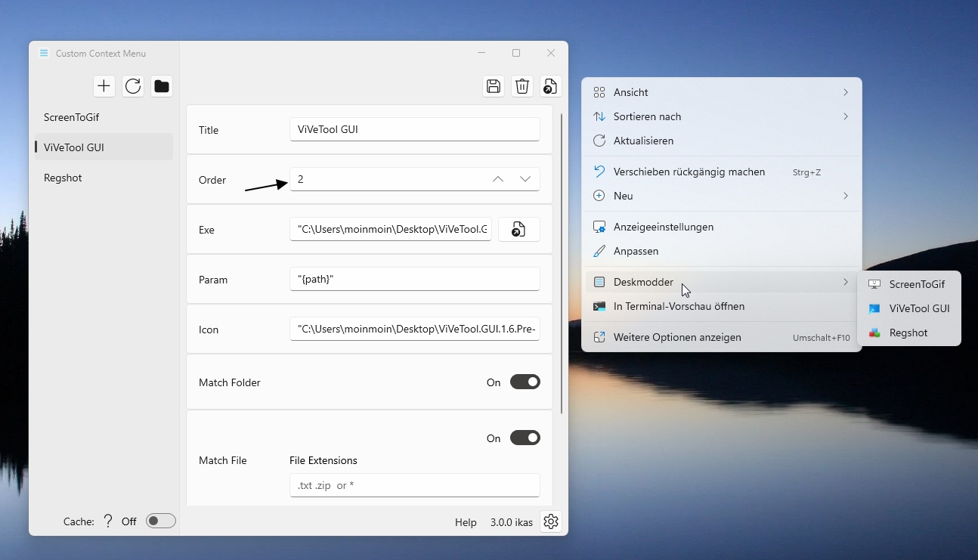The image size is (978, 560).
Task: Click the Regshot icon in submenu
Action: click(874, 333)
